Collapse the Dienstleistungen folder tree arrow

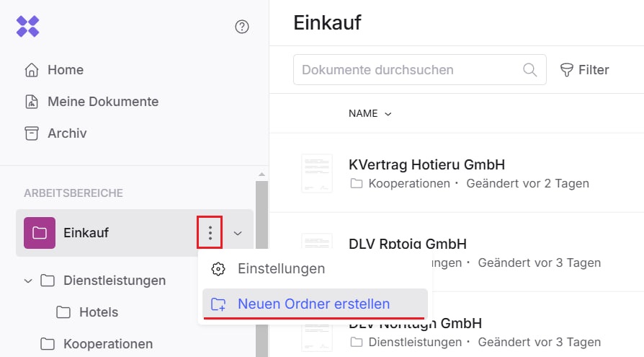[29, 281]
